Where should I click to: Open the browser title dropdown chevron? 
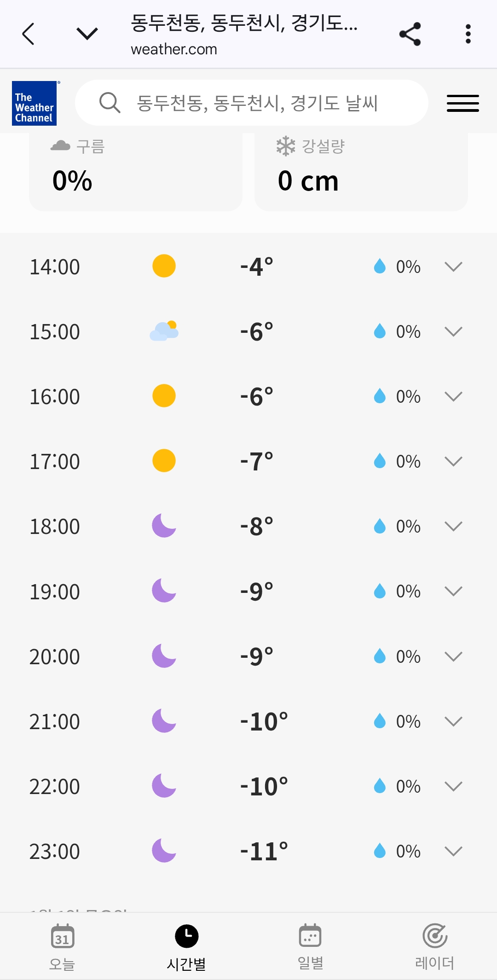click(87, 34)
